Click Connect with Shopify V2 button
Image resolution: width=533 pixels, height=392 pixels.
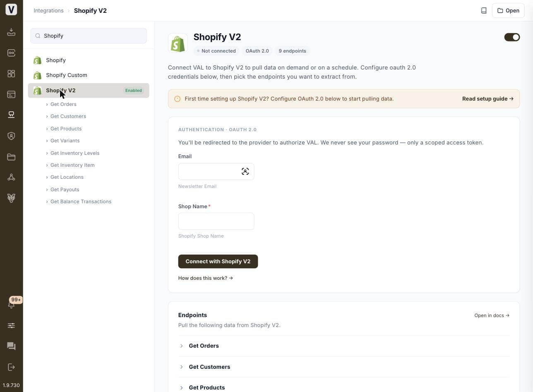click(218, 262)
